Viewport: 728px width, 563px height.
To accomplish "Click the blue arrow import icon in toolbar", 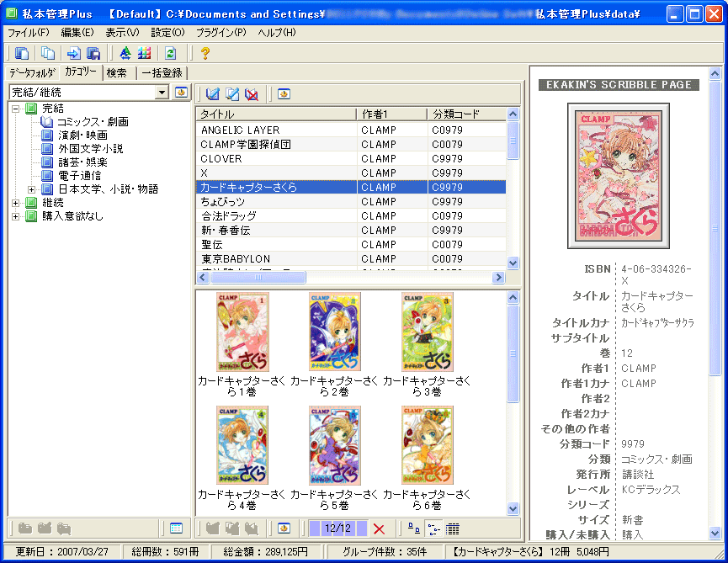I will click(x=73, y=54).
